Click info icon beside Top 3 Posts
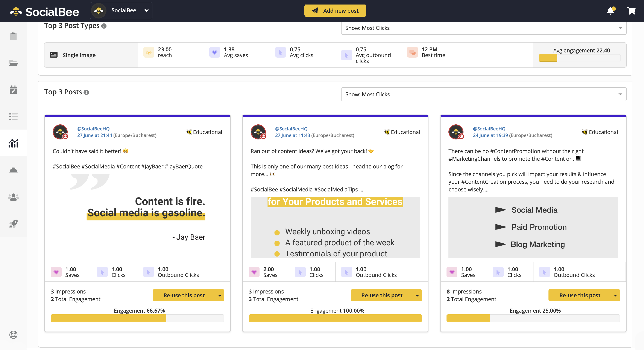This screenshot has width=644, height=350. [86, 92]
